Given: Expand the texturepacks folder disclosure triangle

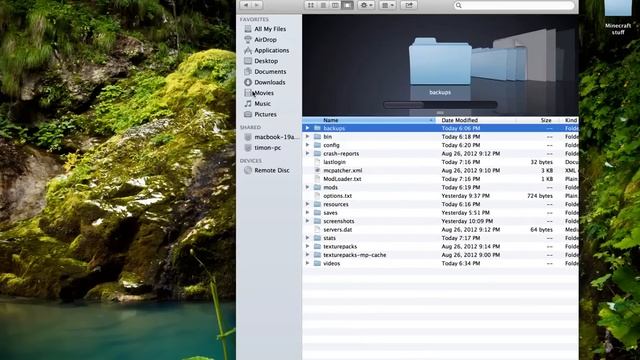Looking at the screenshot, I should click(x=308, y=247).
